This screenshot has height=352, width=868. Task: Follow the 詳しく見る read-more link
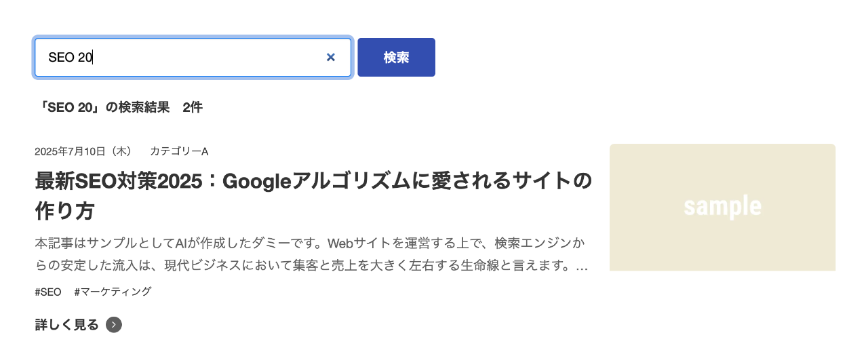67,325
